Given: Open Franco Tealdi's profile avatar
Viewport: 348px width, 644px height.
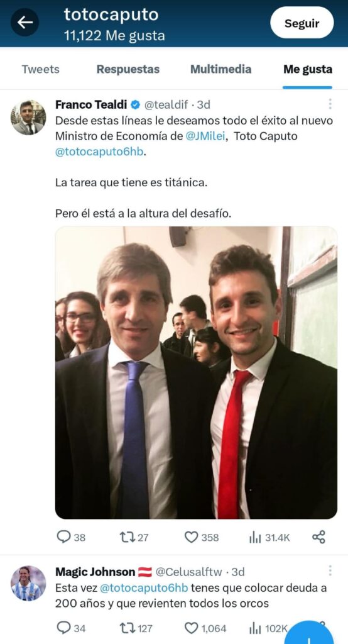Looking at the screenshot, I should pyautogui.click(x=28, y=118).
